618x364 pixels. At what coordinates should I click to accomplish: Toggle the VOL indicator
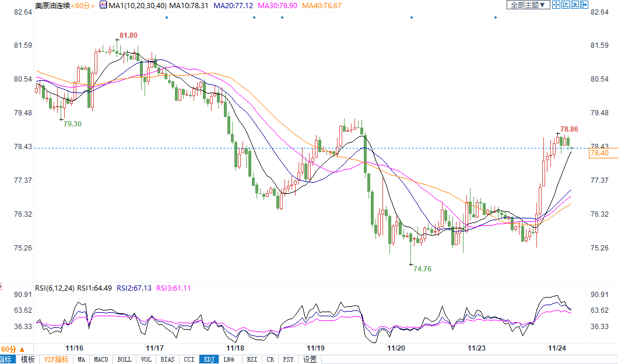[146, 359]
